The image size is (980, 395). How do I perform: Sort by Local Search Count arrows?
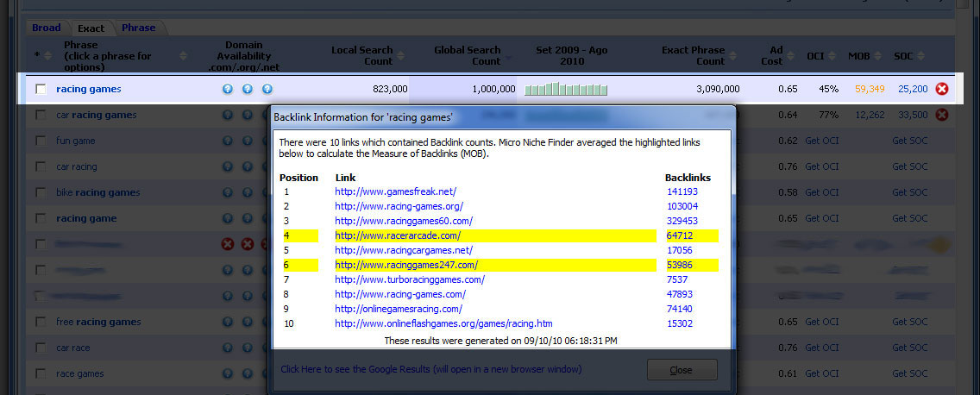[x=400, y=55]
